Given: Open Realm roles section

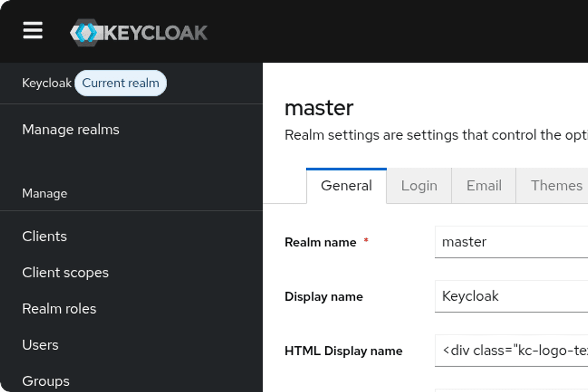Looking at the screenshot, I should [59, 309].
